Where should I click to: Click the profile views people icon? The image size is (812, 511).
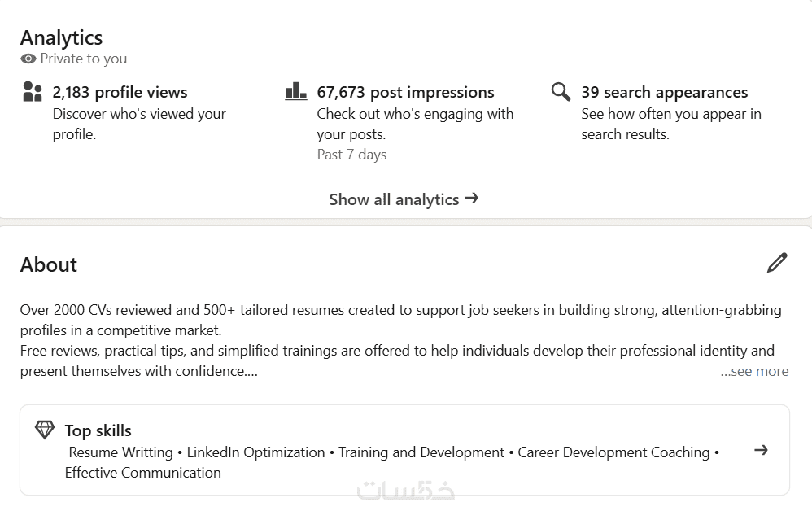[x=33, y=92]
